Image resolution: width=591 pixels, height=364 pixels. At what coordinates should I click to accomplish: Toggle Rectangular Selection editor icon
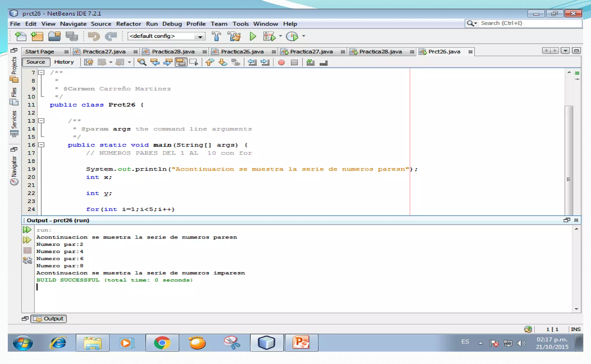point(194,62)
